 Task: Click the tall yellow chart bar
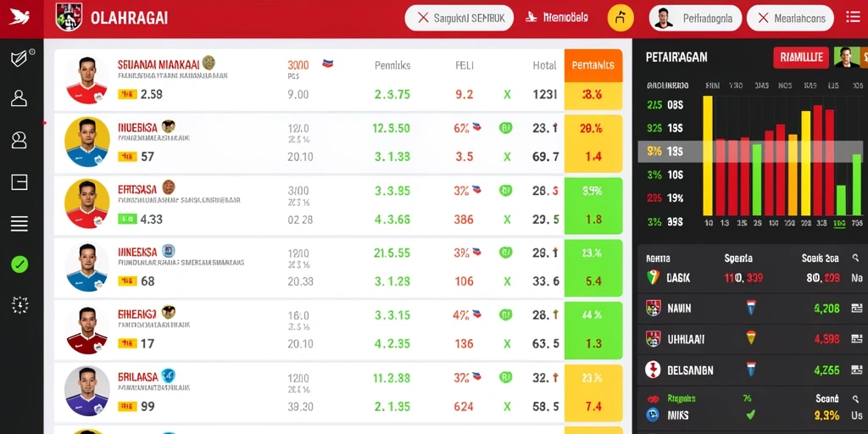coord(708,156)
